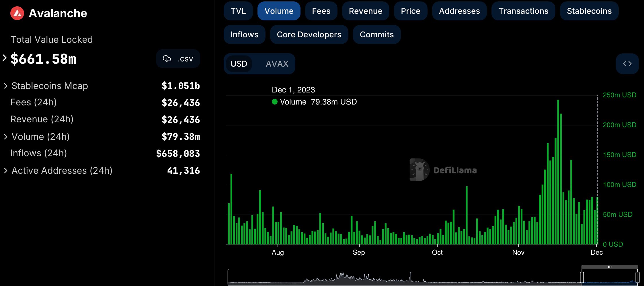Click the tallest November volume bar
644x286 pixels.
tap(558, 172)
